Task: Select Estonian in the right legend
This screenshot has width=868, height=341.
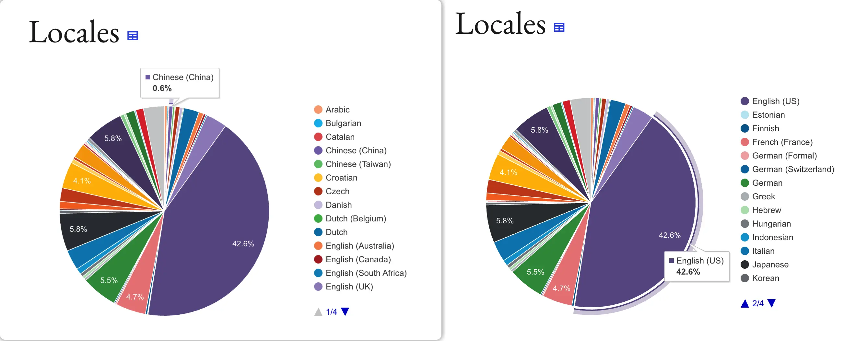Action: point(763,115)
